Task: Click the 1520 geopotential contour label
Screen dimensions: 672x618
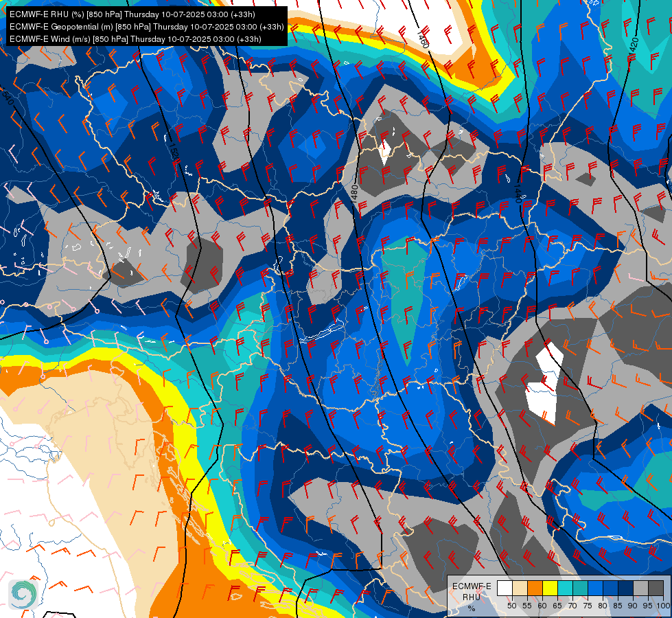Action: point(173,153)
